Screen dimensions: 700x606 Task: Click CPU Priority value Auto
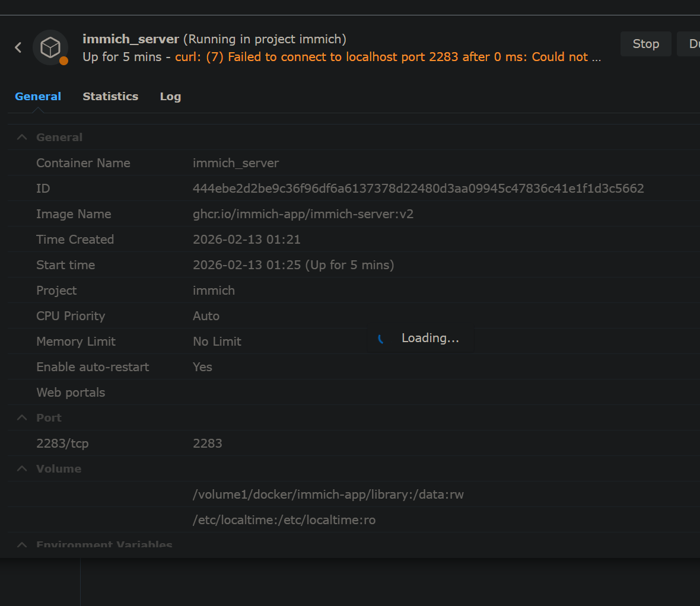pos(206,315)
